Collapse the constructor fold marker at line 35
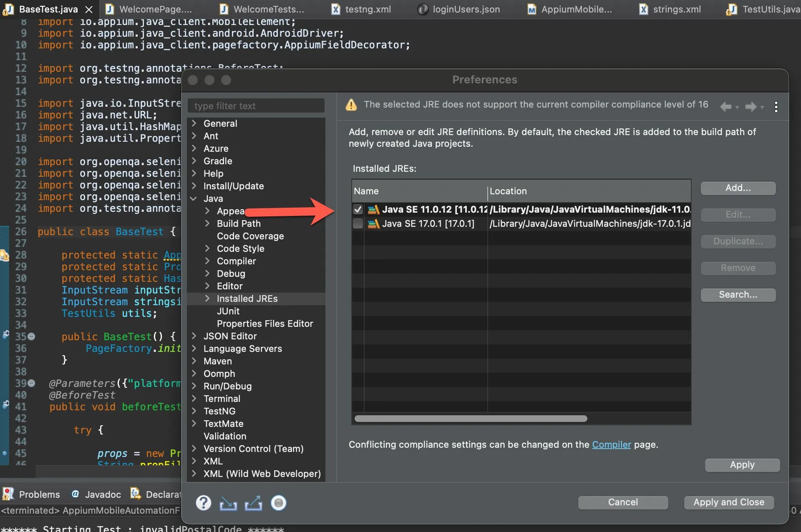Screen dimensions: 801x532 (x=32, y=336)
